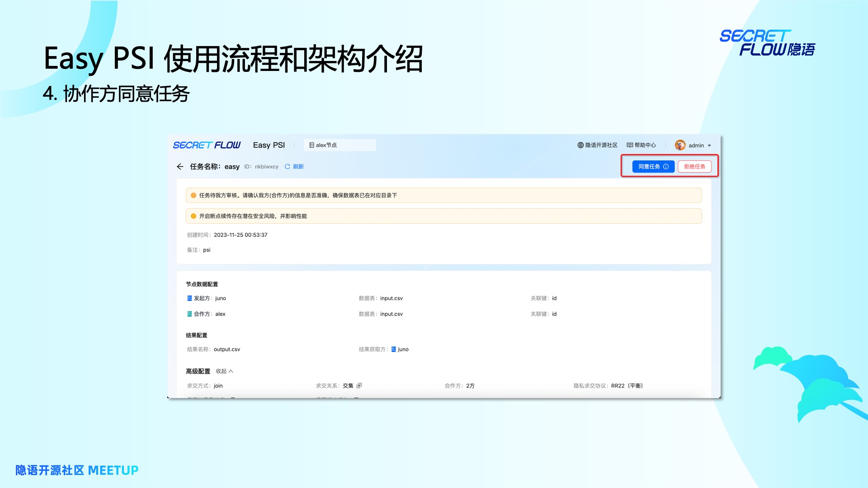Click the Easy PSI title
Viewport: 868px width, 488px height.
(x=269, y=145)
